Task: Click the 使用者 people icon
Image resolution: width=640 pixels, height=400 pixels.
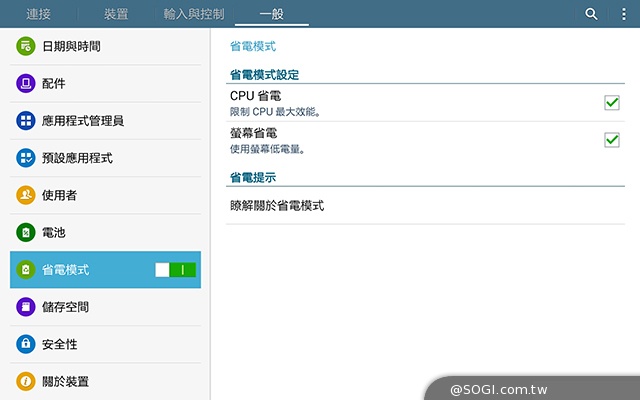Action: pyautogui.click(x=26, y=195)
